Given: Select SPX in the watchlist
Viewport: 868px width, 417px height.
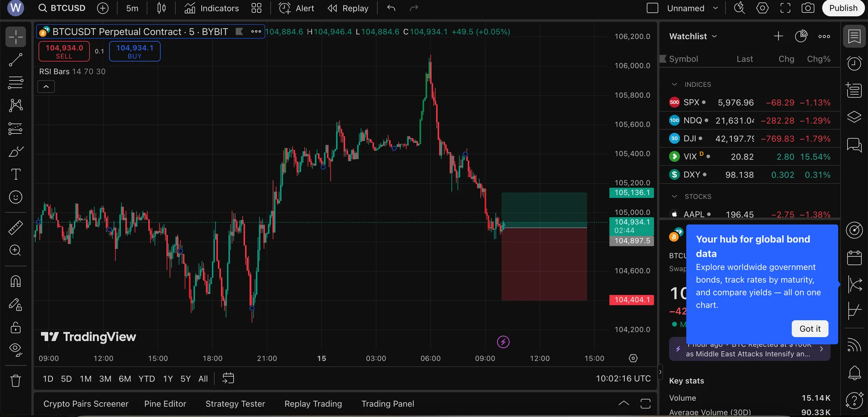Looking at the screenshot, I should coord(750,103).
